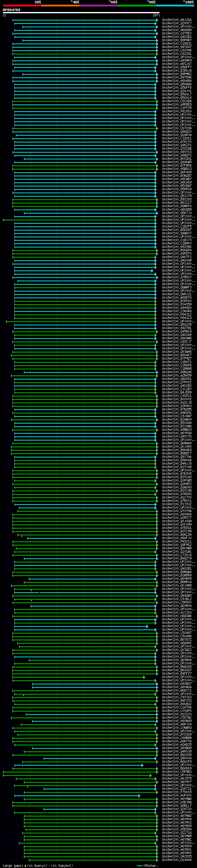The height and width of the screenshot is (868, 197).
Task: Open hit UniRef100_Q2V0C7
Action: [x=176, y=23]
